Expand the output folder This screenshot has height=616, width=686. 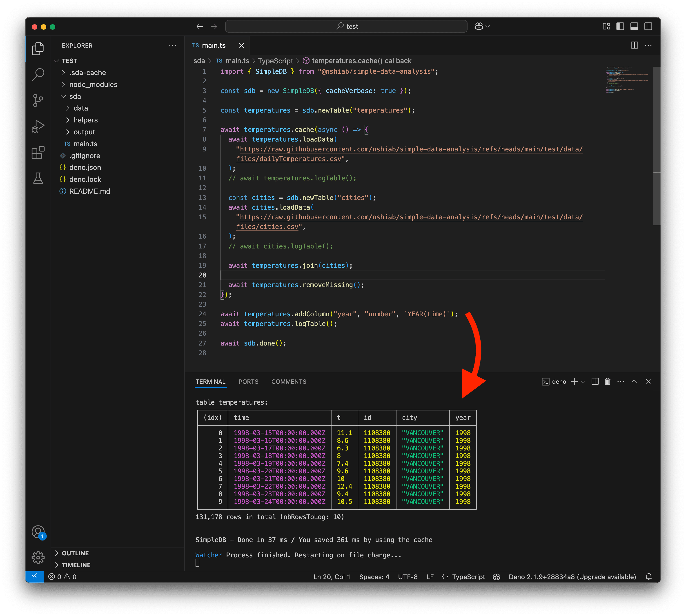click(118, 132)
